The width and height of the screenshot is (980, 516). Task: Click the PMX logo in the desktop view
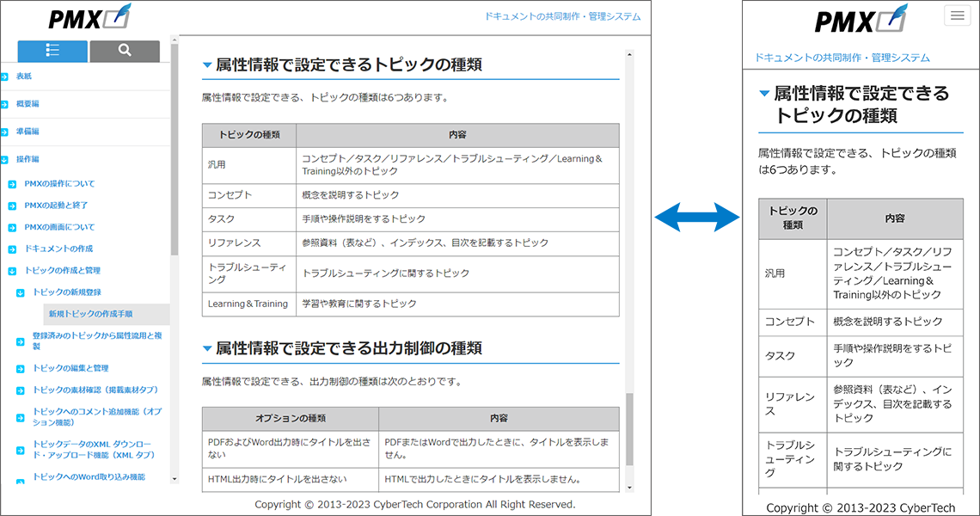click(89, 17)
